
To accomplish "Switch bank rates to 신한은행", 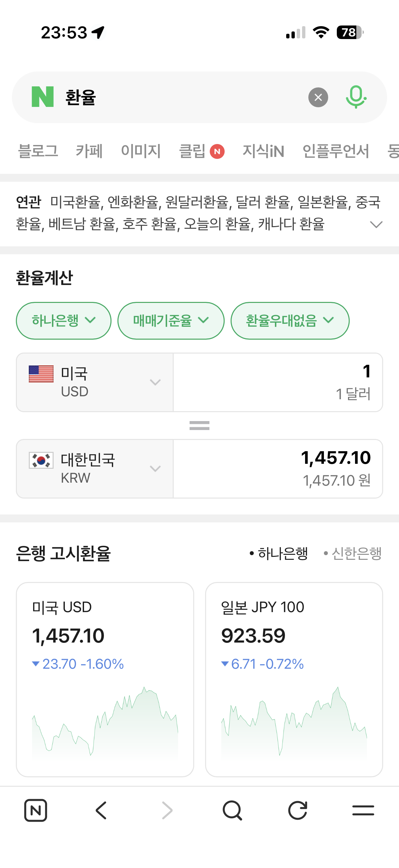I will 353,554.
